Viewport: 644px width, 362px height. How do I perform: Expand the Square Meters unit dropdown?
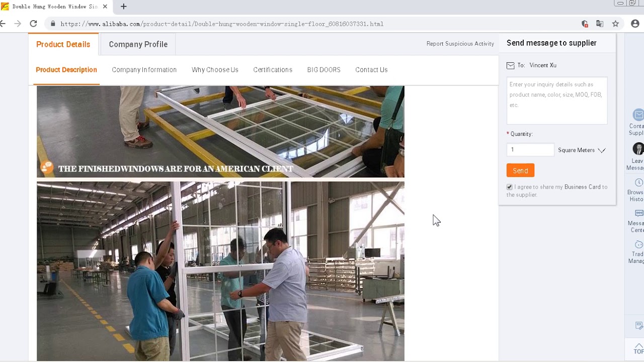[x=582, y=150]
